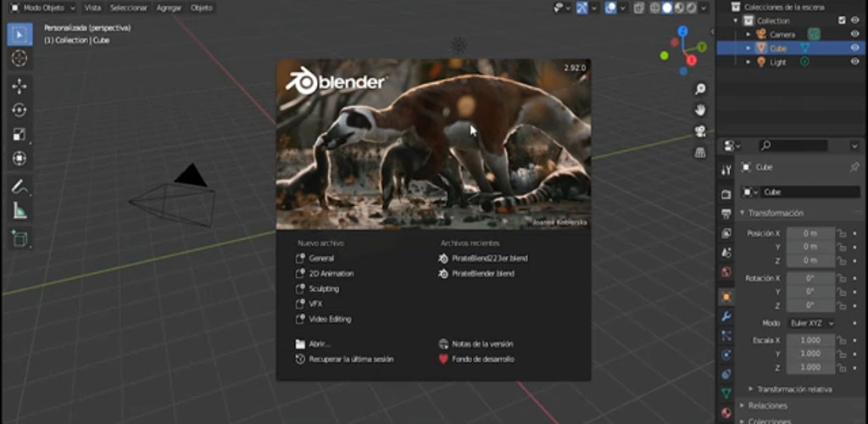Image resolution: width=868 pixels, height=424 pixels.
Task: Expand the Relaciones panel
Action: coord(767,405)
